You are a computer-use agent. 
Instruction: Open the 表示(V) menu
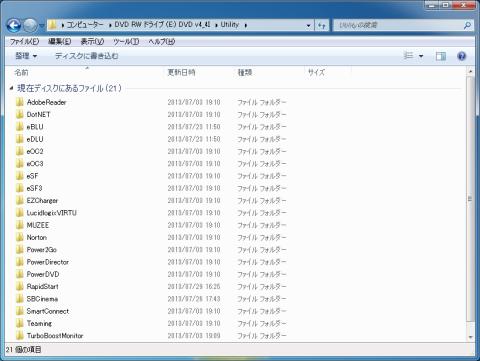[92, 42]
